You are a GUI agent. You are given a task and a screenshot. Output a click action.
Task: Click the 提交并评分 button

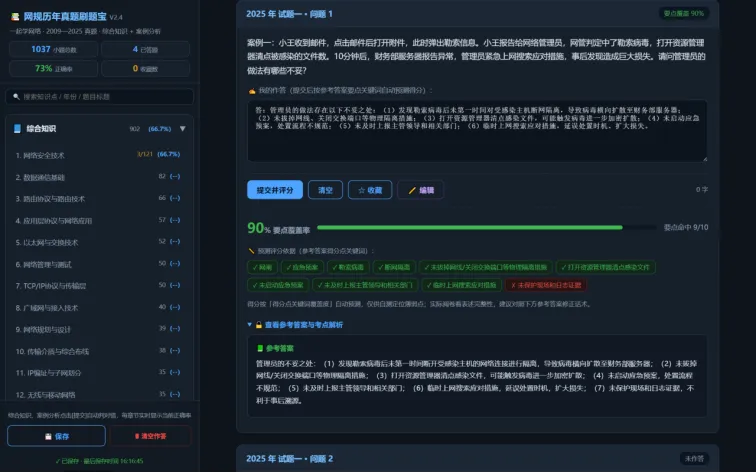point(275,190)
